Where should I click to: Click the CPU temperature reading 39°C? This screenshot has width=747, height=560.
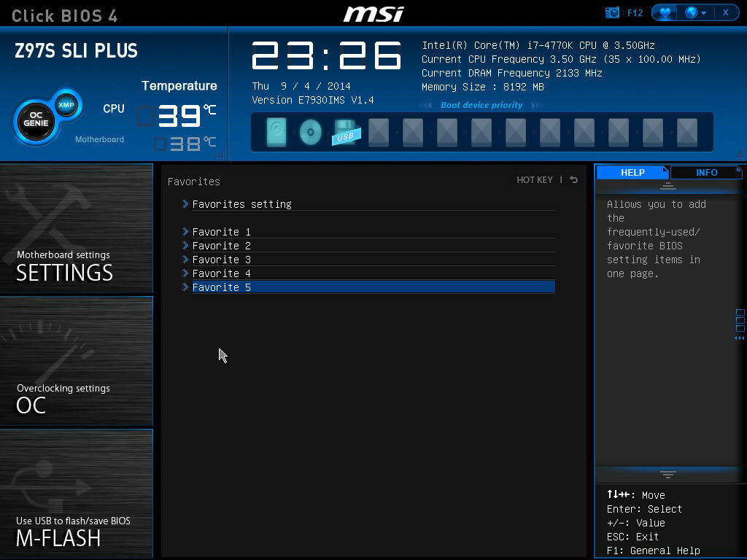click(x=187, y=116)
